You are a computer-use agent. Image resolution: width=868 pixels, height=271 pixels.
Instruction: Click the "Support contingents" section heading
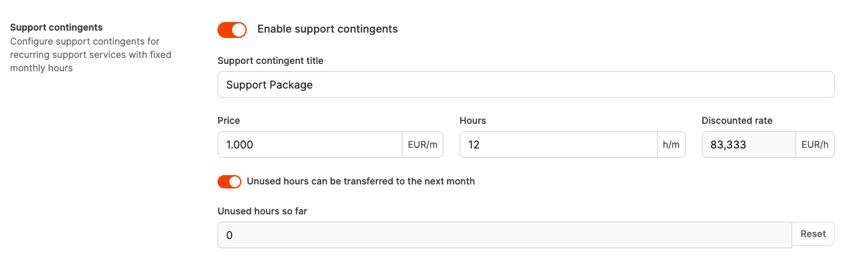pos(57,27)
